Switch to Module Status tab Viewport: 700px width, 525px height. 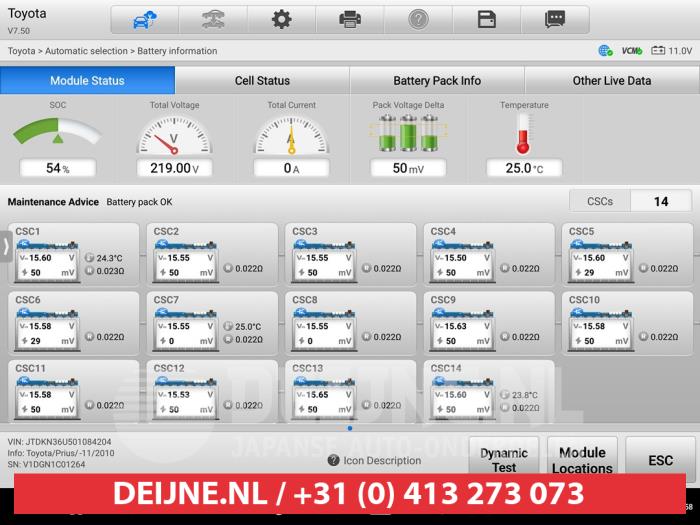88,80
